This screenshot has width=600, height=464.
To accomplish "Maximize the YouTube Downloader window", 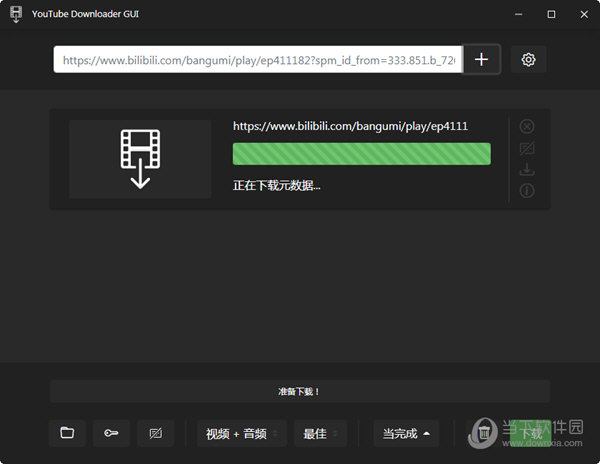I will pyautogui.click(x=551, y=14).
